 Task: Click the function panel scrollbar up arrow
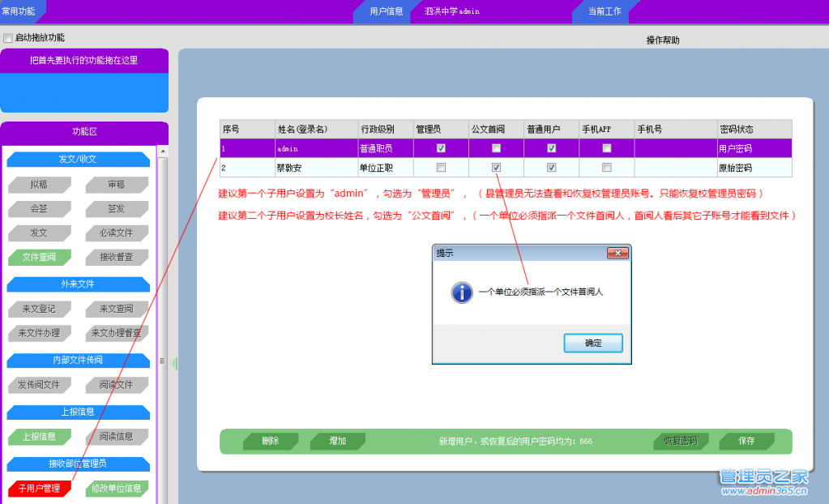tap(163, 152)
